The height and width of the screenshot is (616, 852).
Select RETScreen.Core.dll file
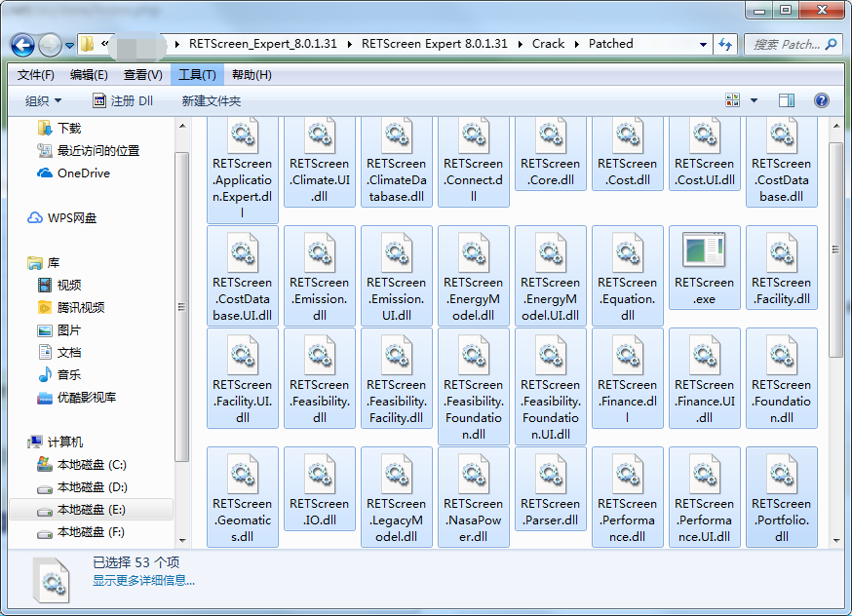551,154
